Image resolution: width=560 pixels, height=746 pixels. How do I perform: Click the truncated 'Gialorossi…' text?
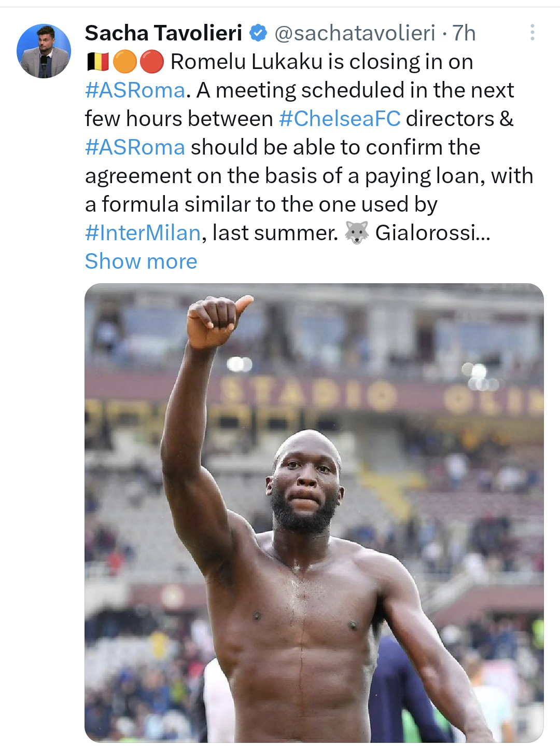pos(432,233)
